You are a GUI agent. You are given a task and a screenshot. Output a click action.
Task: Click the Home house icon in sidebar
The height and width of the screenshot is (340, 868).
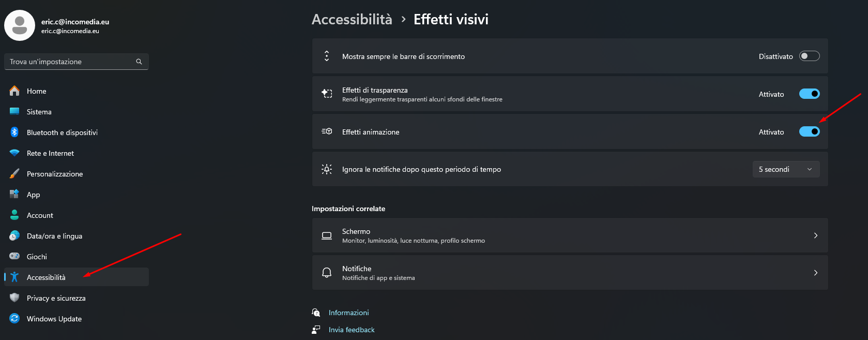(14, 91)
